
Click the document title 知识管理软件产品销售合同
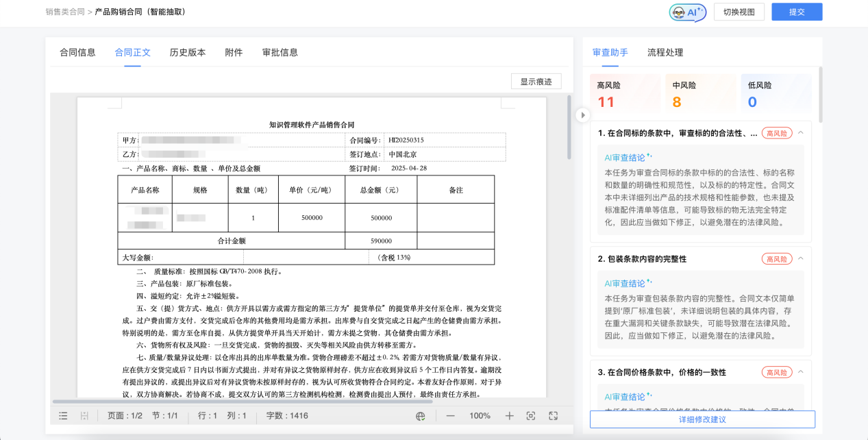(x=312, y=125)
